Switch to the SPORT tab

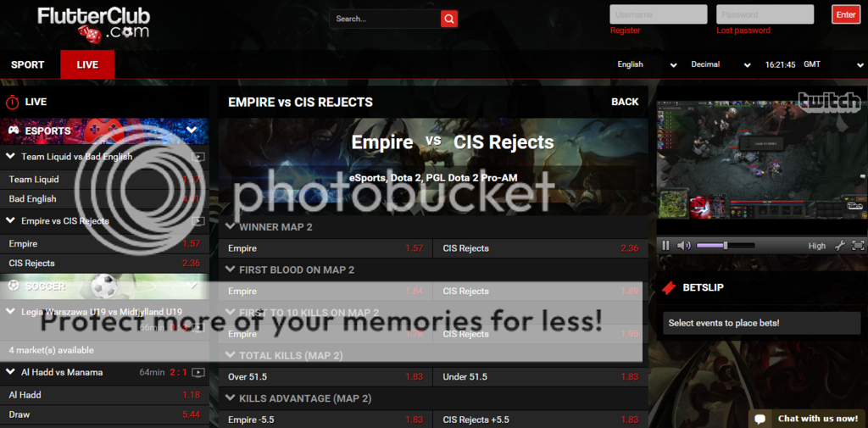coord(28,64)
